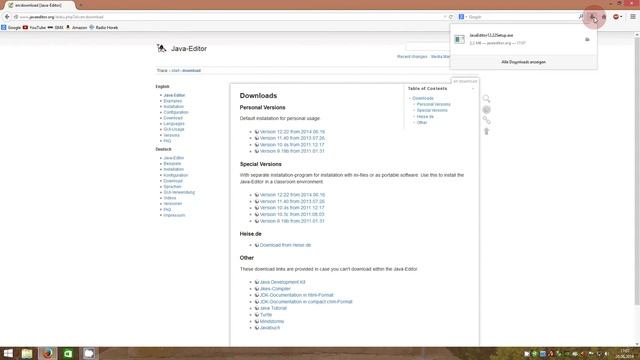Screen dimensions: 640x360
Task: Open English sidebar Configuration link
Action: (x=176, y=112)
